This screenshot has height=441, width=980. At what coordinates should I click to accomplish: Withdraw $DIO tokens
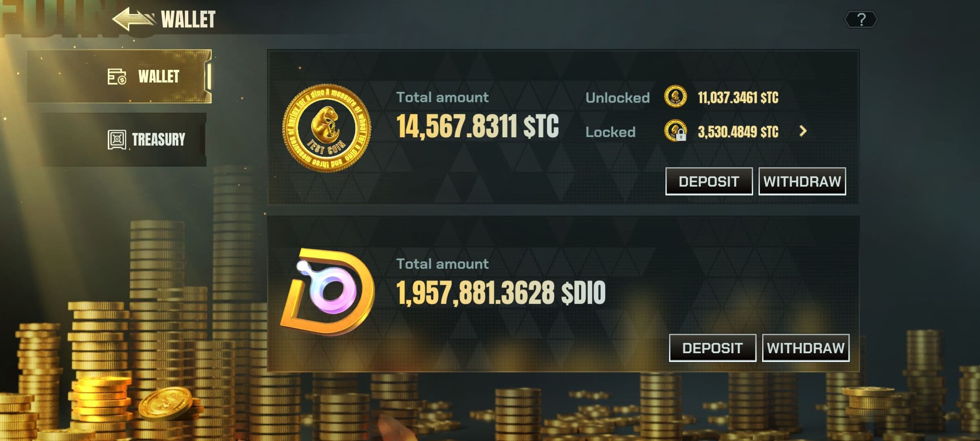[806, 348]
